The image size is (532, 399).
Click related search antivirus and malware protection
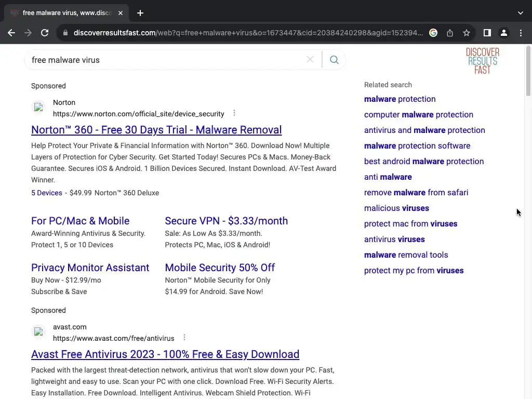tap(424, 130)
